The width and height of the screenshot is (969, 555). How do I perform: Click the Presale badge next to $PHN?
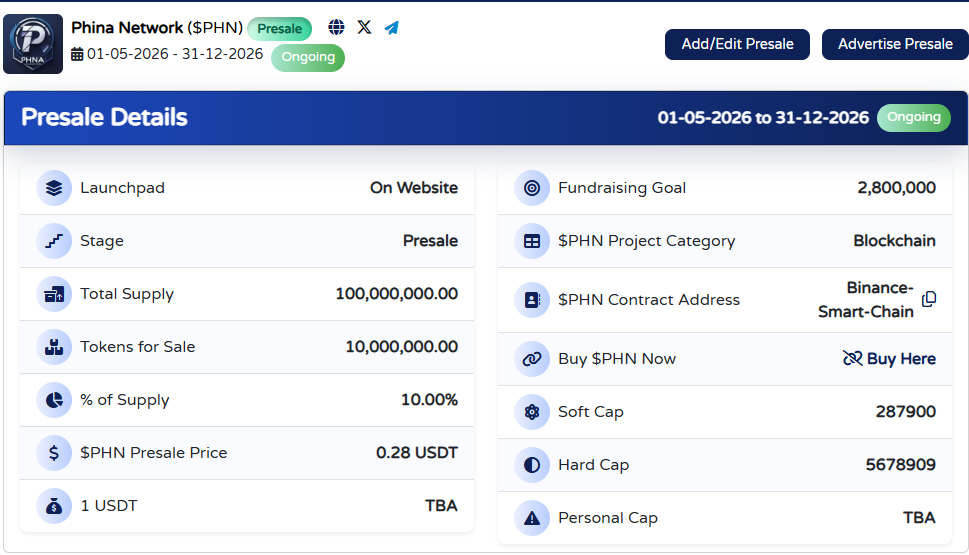279,28
